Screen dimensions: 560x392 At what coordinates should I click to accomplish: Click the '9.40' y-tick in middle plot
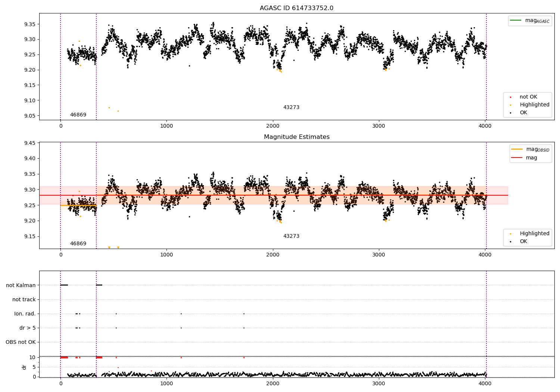pos(29,159)
